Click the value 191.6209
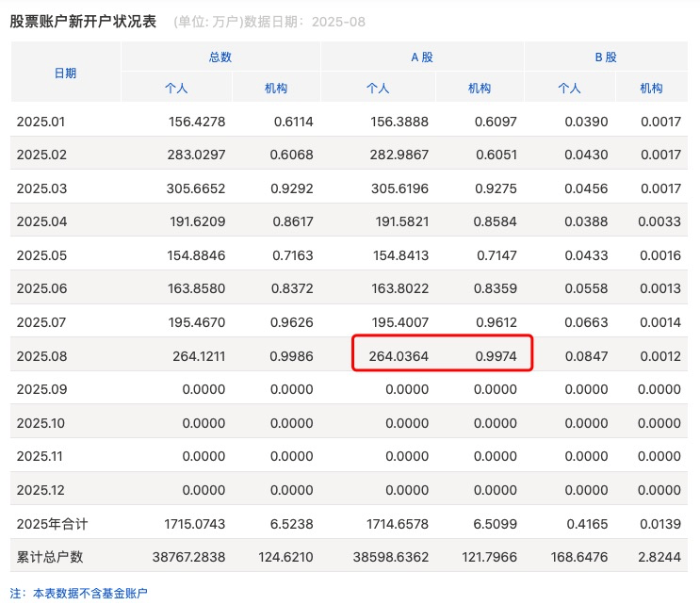This screenshot has height=605, width=700. 198,221
